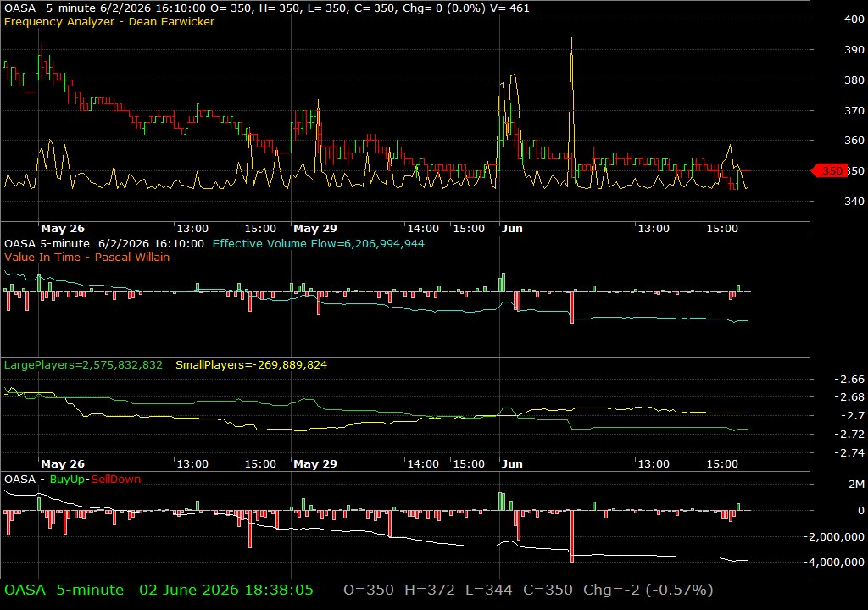Select the -2.72 axis label

coord(849,434)
